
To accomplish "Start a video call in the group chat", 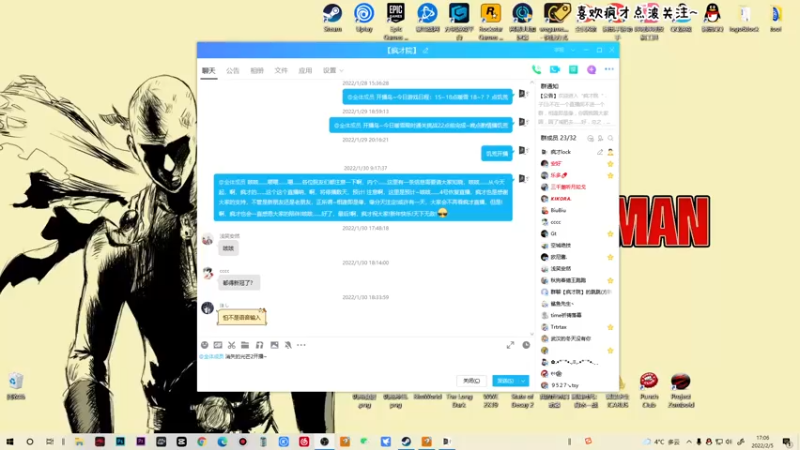I will [555, 69].
